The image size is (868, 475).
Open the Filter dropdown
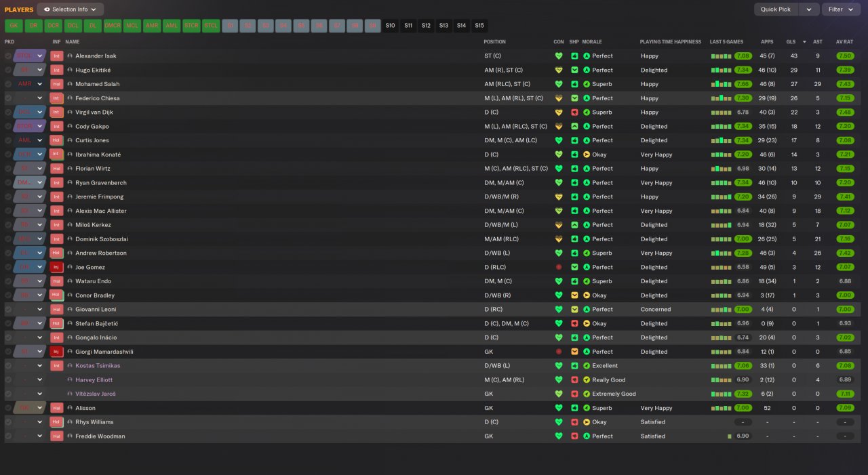pyautogui.click(x=841, y=9)
